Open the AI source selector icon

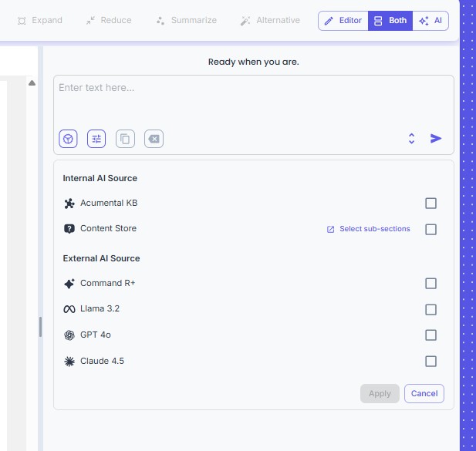click(68, 139)
